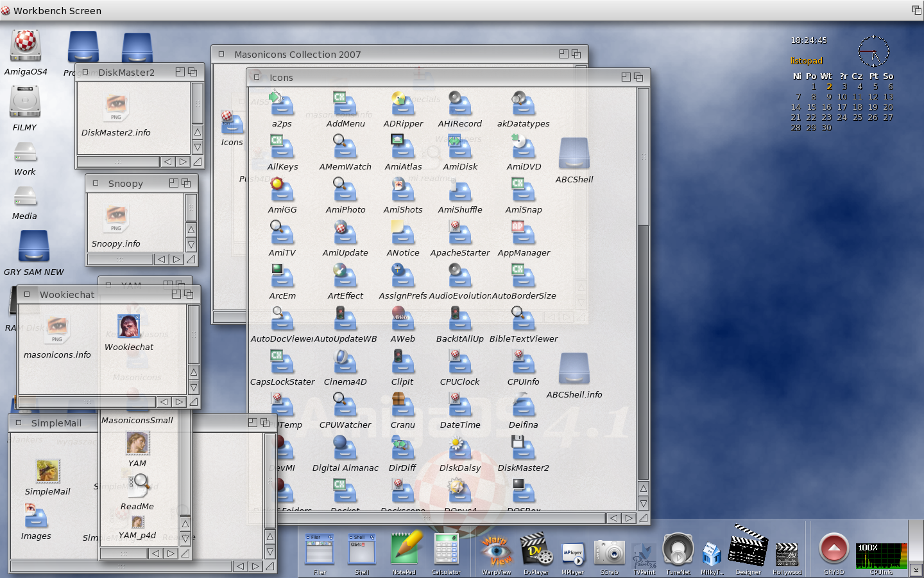Click the Workbench Screen depth gadget

(x=916, y=10)
